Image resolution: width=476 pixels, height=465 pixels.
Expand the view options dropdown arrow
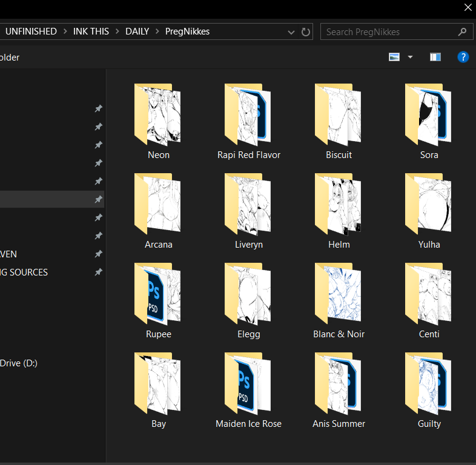410,57
